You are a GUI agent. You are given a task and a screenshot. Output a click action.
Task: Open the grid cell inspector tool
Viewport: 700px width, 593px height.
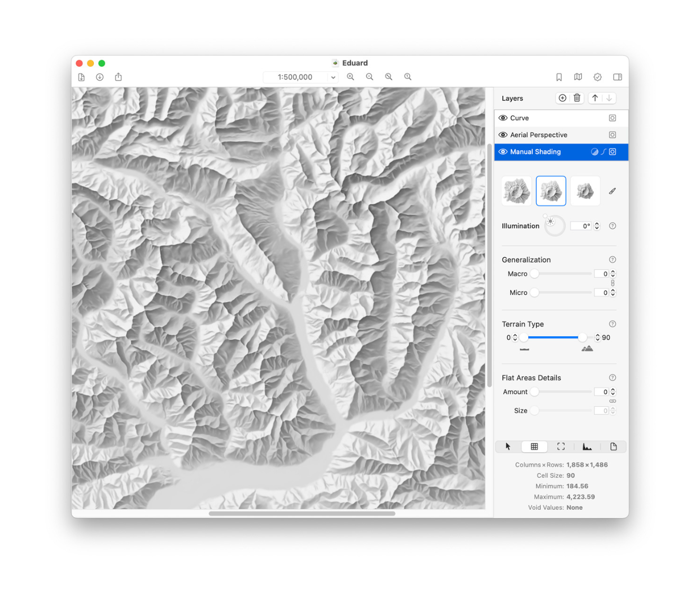534,447
